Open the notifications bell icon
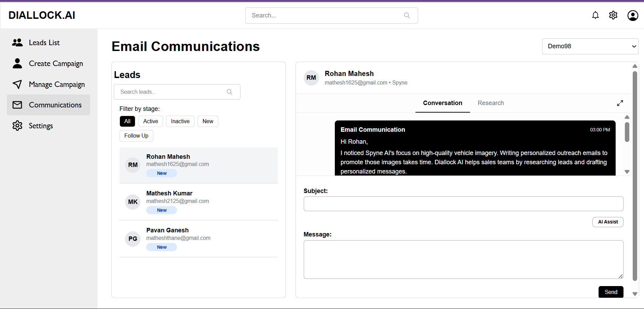The image size is (644, 309). pos(595,15)
